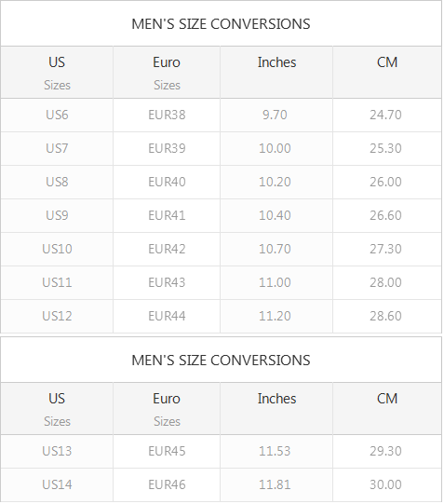Viewport: 444px width, 504px height.
Task: Click the 27.30 CM cell
Action: 385,249
